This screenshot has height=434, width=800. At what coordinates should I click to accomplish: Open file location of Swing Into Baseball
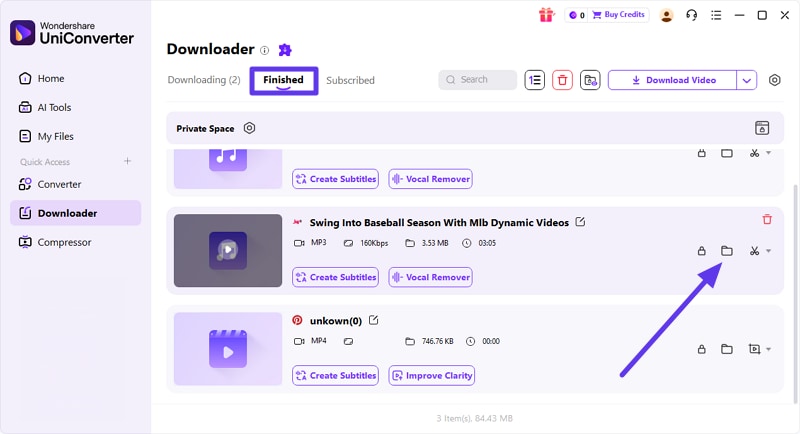coord(727,251)
